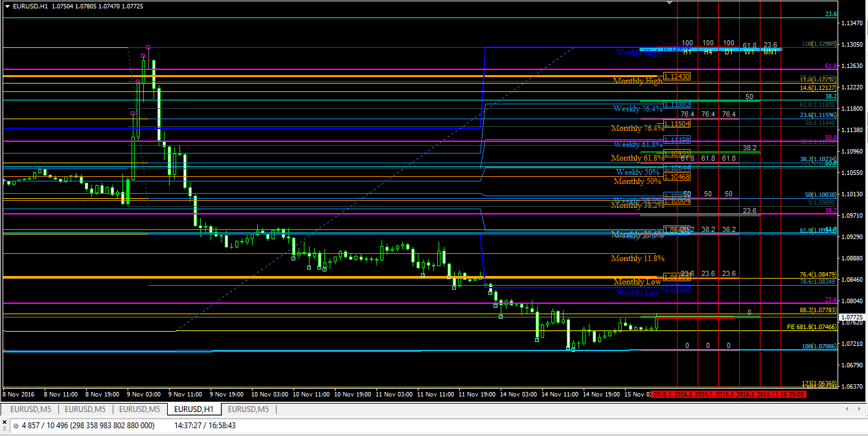Click the Fibonacci label 14.6(1.12127)
This screenshot has width=868, height=436.
pos(819,87)
